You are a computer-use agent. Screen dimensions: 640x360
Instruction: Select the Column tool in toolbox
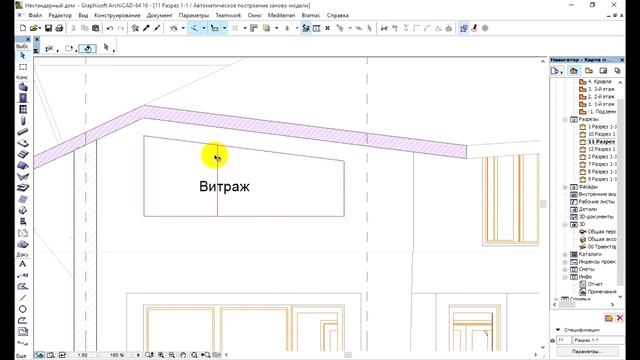23,120
